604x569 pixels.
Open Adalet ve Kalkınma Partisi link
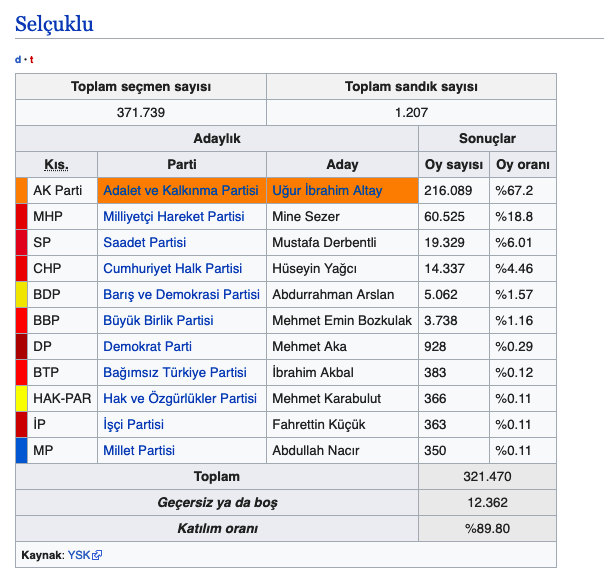pos(181,190)
